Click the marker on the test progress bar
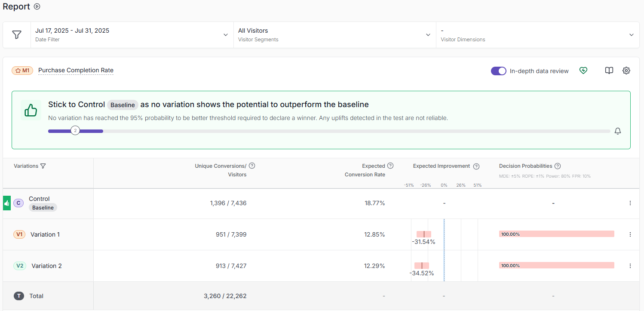 (x=75, y=130)
